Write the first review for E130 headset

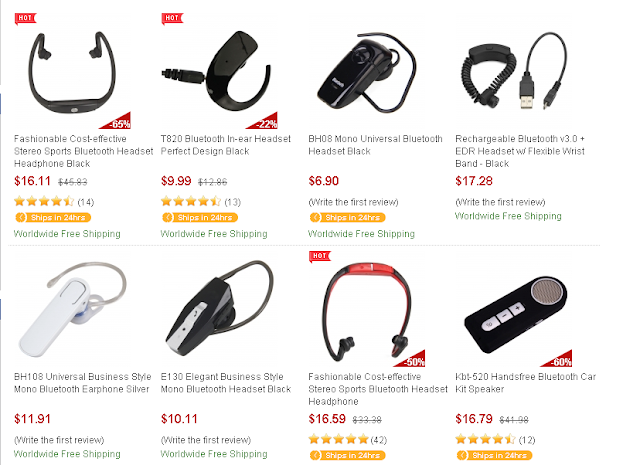206,440
